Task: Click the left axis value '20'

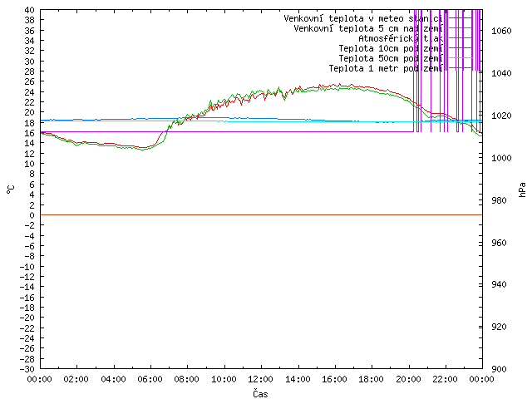Action: click(x=30, y=112)
